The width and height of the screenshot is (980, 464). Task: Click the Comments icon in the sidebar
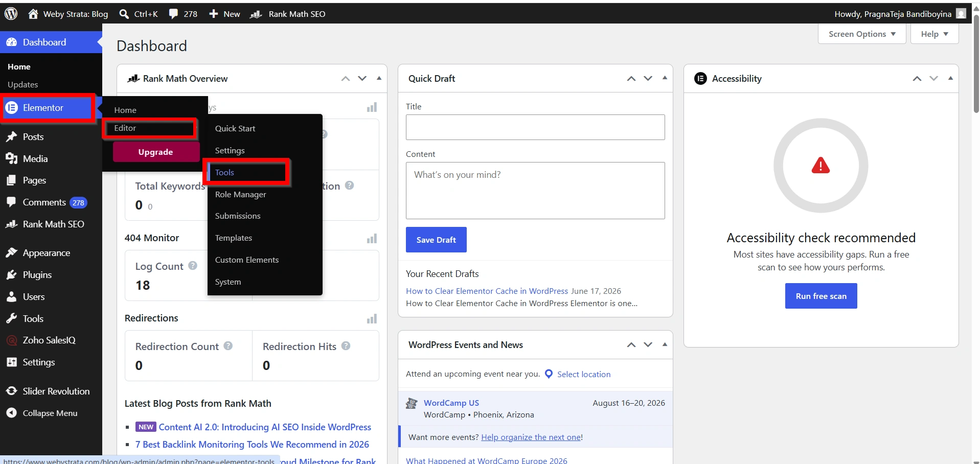pos(11,202)
